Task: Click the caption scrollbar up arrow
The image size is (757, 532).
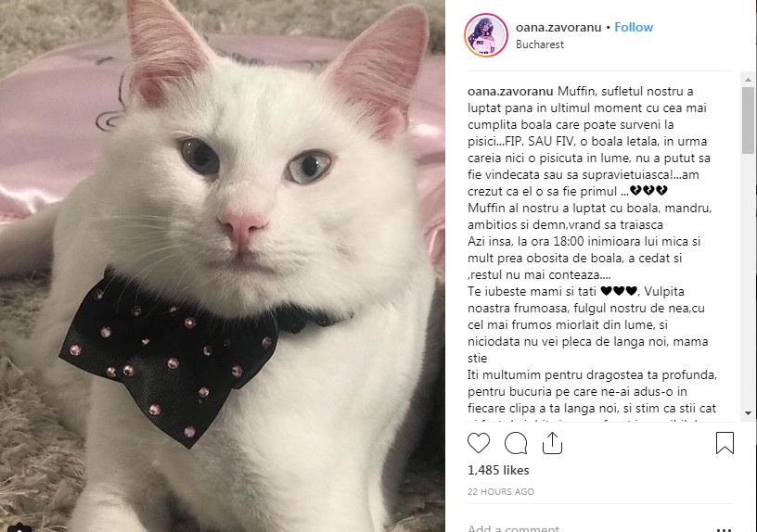Action: [x=748, y=80]
